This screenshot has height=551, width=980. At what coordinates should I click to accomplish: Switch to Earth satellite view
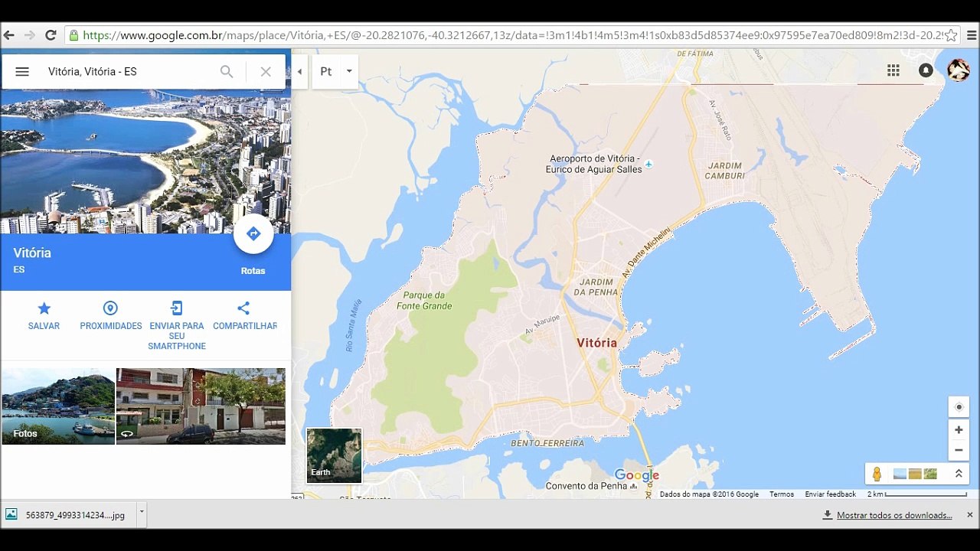pos(334,456)
